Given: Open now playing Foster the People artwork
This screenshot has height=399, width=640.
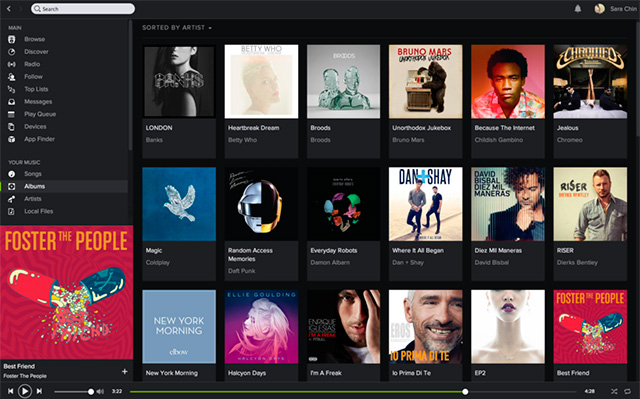Looking at the screenshot, I should (x=67, y=292).
